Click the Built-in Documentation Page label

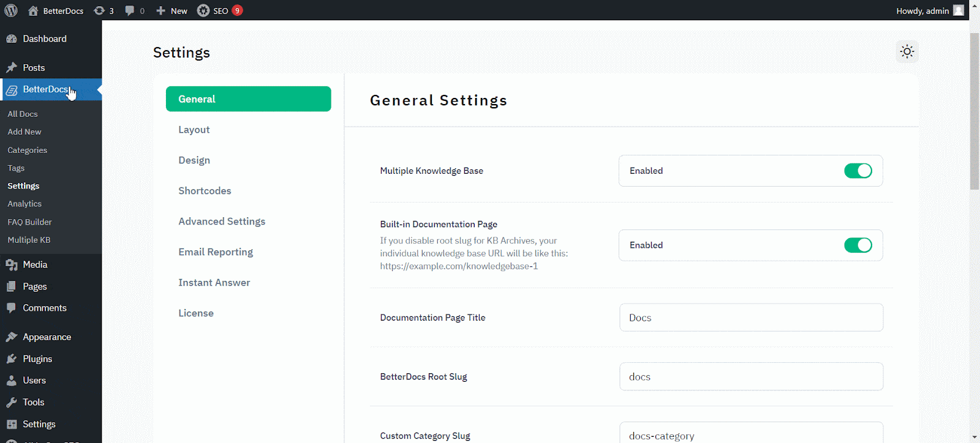[439, 224]
